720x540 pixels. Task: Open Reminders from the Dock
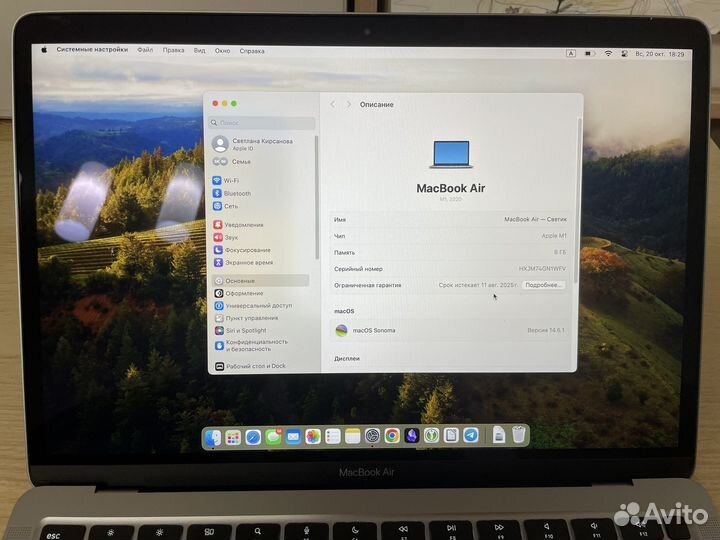coord(332,436)
